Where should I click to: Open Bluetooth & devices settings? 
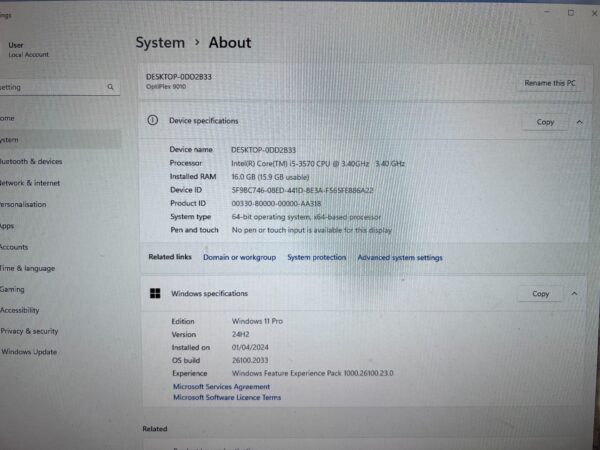(x=59, y=161)
